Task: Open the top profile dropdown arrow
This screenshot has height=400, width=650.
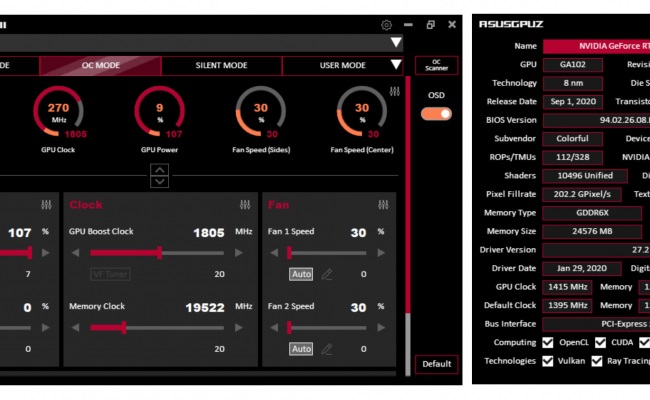Action: [x=396, y=42]
